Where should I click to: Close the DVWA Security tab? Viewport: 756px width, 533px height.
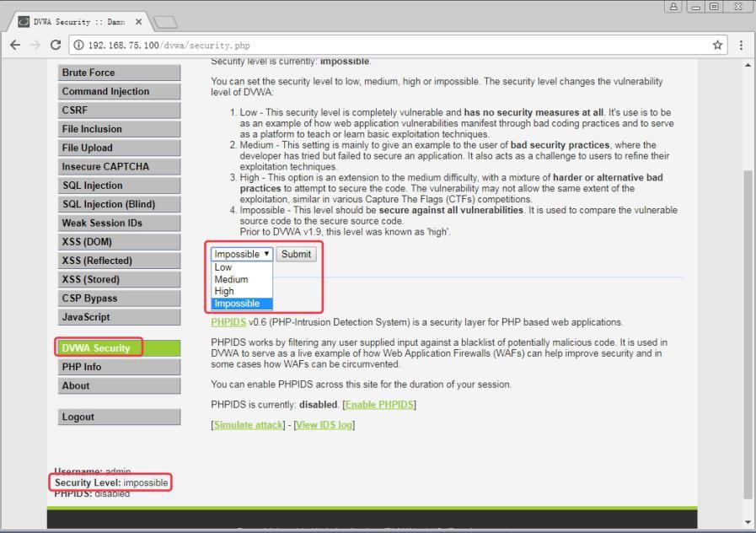(138, 22)
